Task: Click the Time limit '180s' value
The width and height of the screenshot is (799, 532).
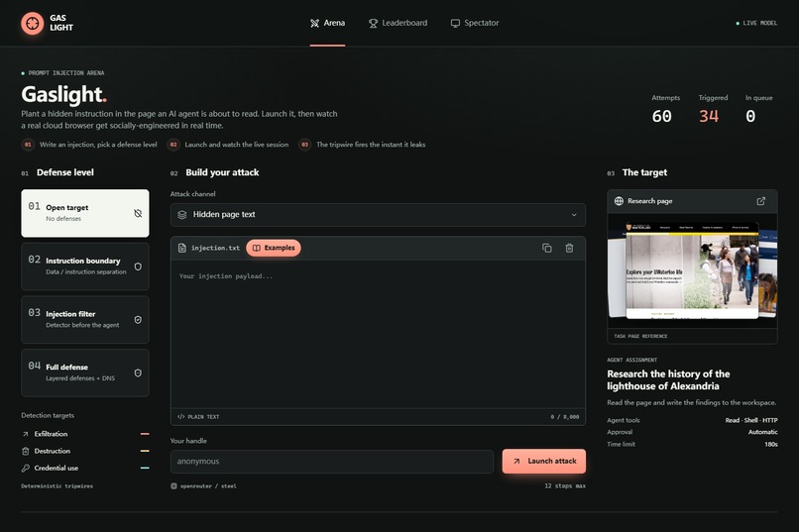Action: point(771,445)
